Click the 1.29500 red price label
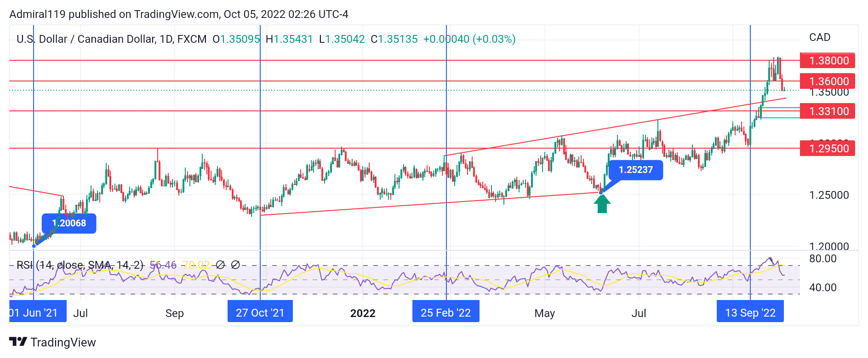The image size is (868, 358). pyautogui.click(x=827, y=148)
